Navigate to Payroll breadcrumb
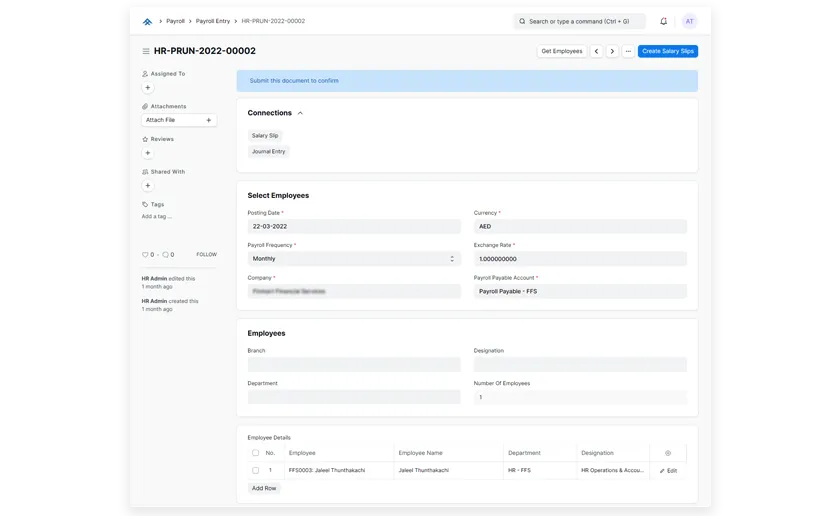This screenshot has width=826, height=516. [x=175, y=21]
